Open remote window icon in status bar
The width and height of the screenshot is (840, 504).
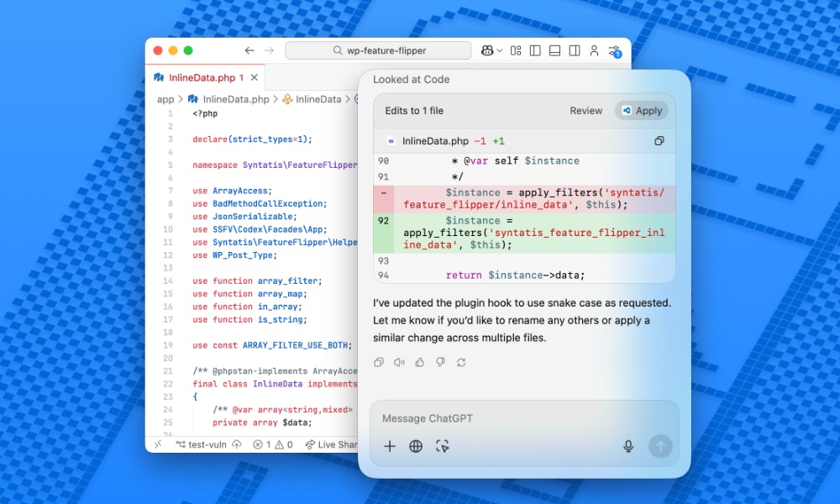click(158, 444)
